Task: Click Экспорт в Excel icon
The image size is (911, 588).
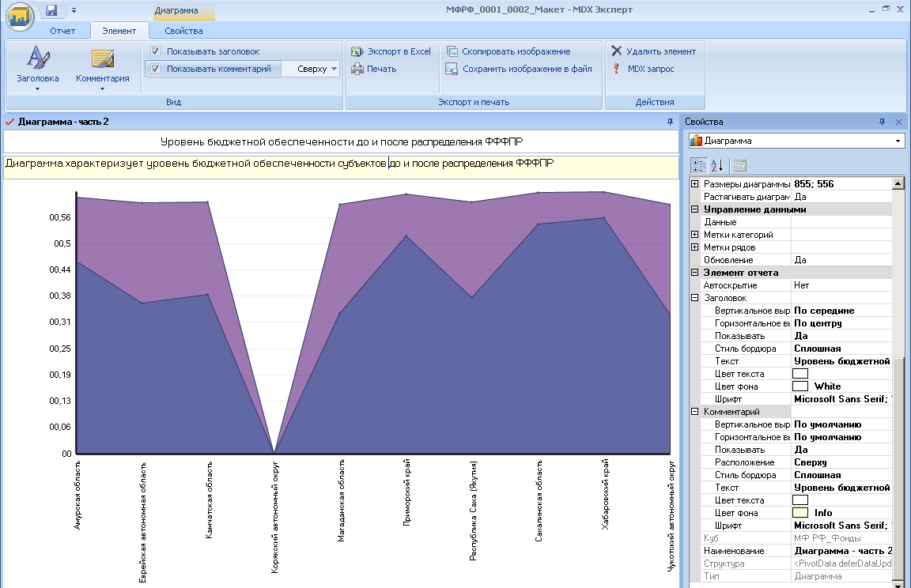Action: click(x=357, y=51)
